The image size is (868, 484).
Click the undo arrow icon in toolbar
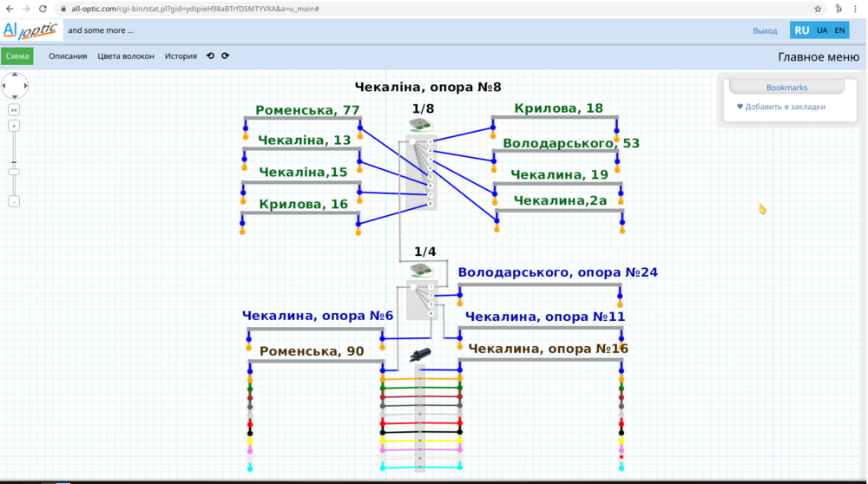210,56
